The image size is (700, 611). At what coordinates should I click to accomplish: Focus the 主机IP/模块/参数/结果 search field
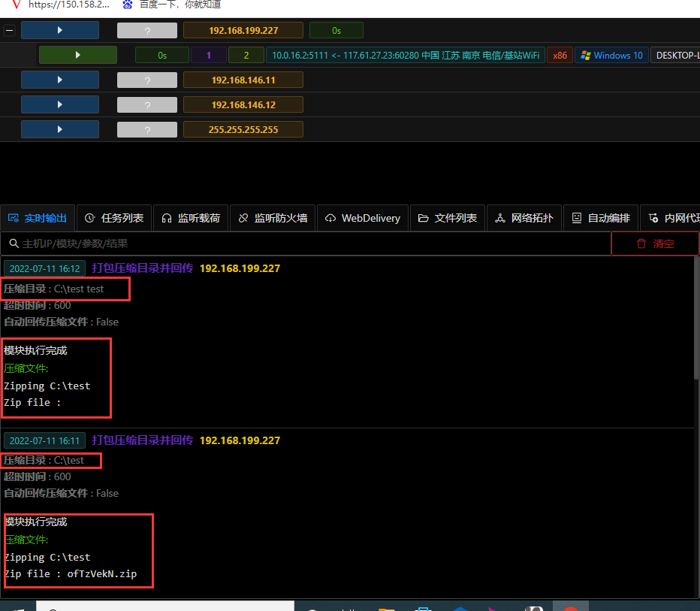point(306,243)
